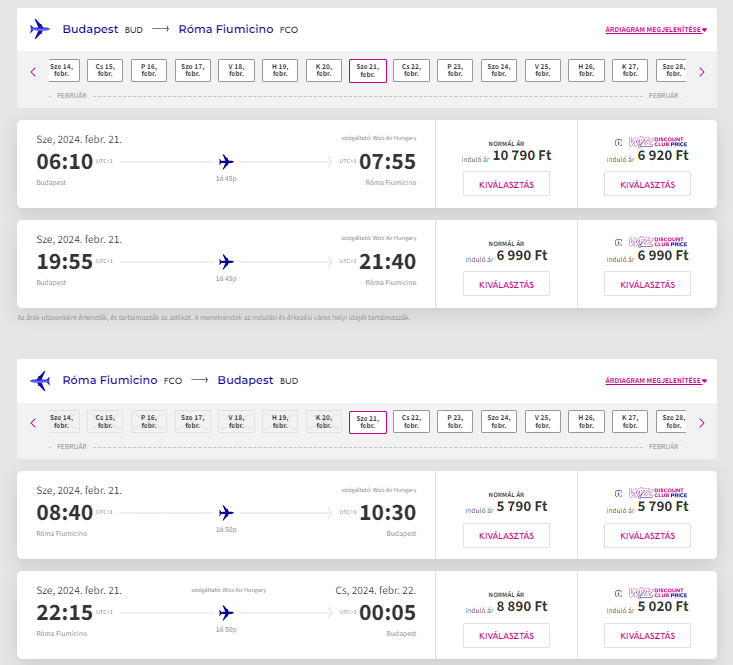Click plane icon on 06:10 flight

coord(226,161)
